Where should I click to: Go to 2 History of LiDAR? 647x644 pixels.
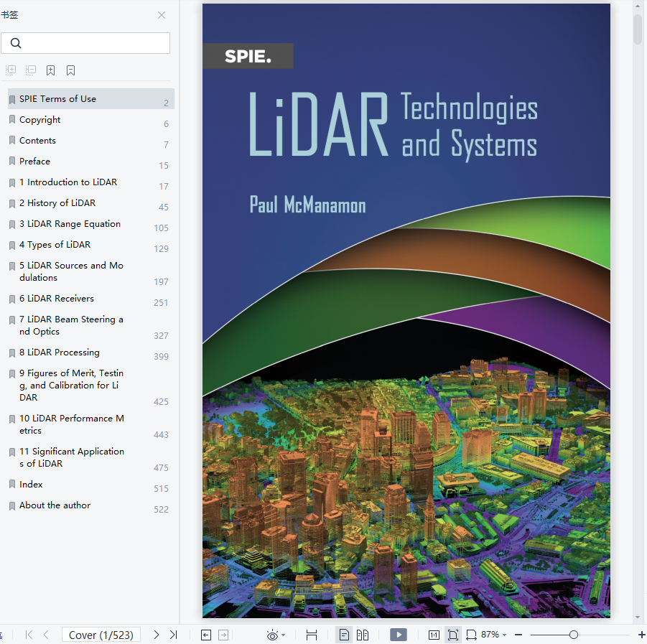[91, 203]
